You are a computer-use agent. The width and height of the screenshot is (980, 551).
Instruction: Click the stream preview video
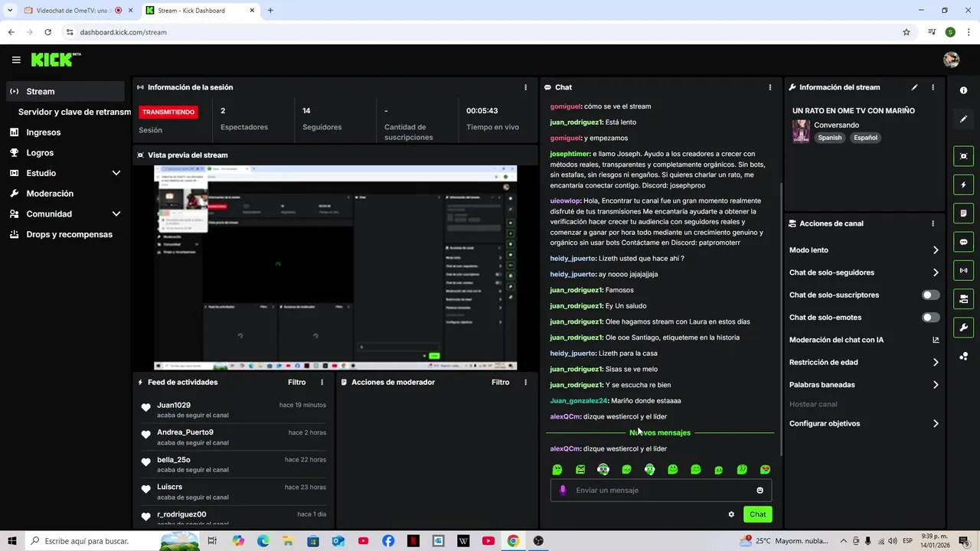[335, 268]
